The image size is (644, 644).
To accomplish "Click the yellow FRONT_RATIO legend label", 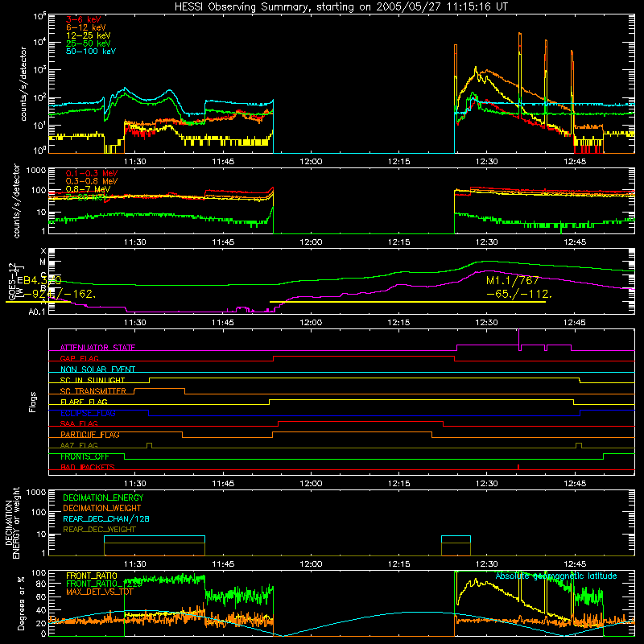I will [92, 576].
